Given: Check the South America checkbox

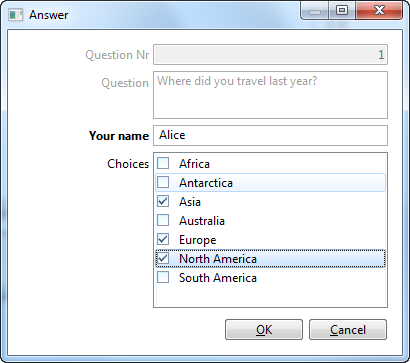Looking at the screenshot, I should [163, 277].
